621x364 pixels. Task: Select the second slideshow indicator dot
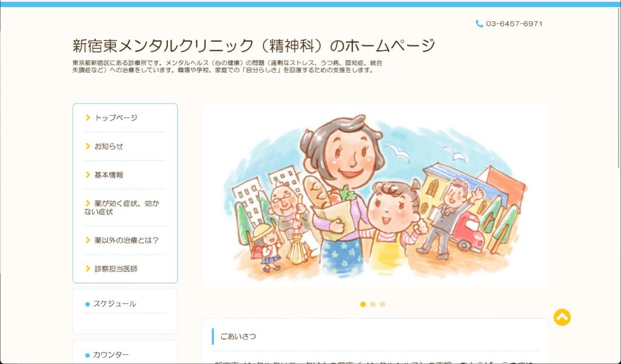pyautogui.click(x=373, y=304)
